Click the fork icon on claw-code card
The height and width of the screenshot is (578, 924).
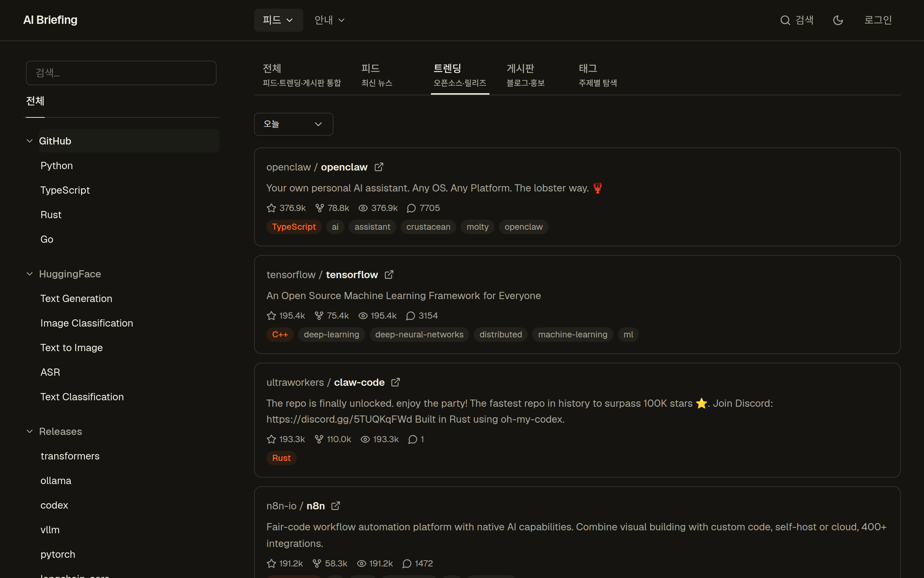(319, 439)
